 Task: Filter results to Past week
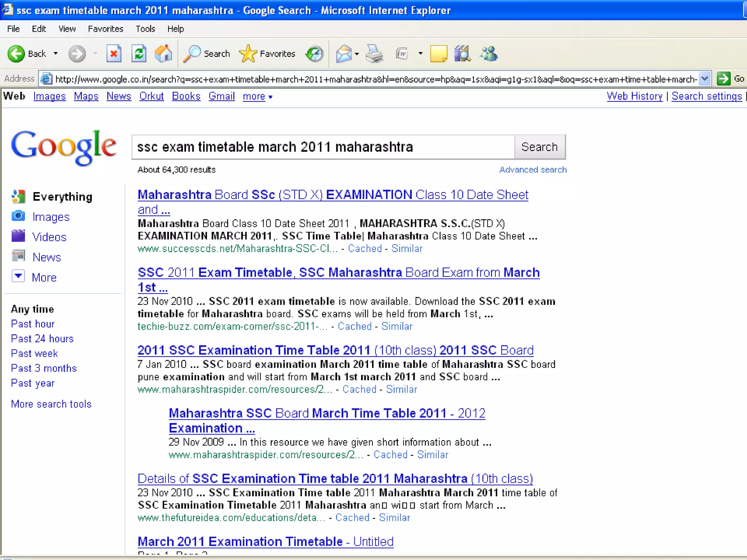(34, 353)
